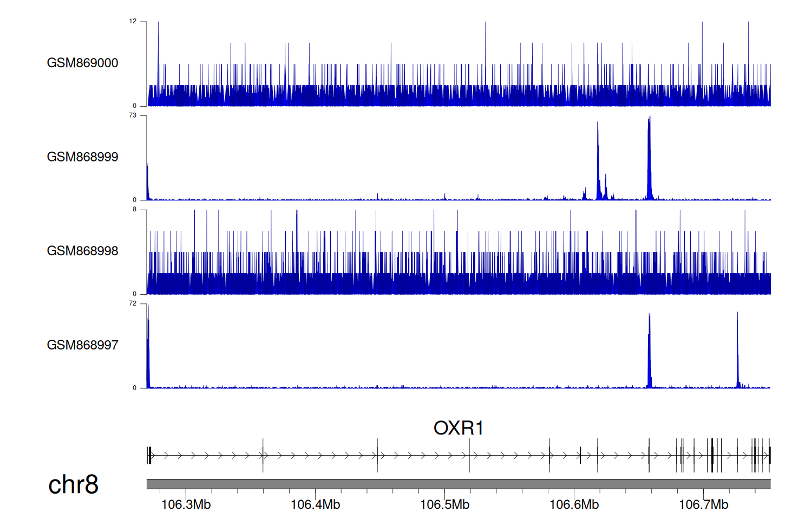
Task: Select the GSM868997 track label
Action: pos(82,345)
